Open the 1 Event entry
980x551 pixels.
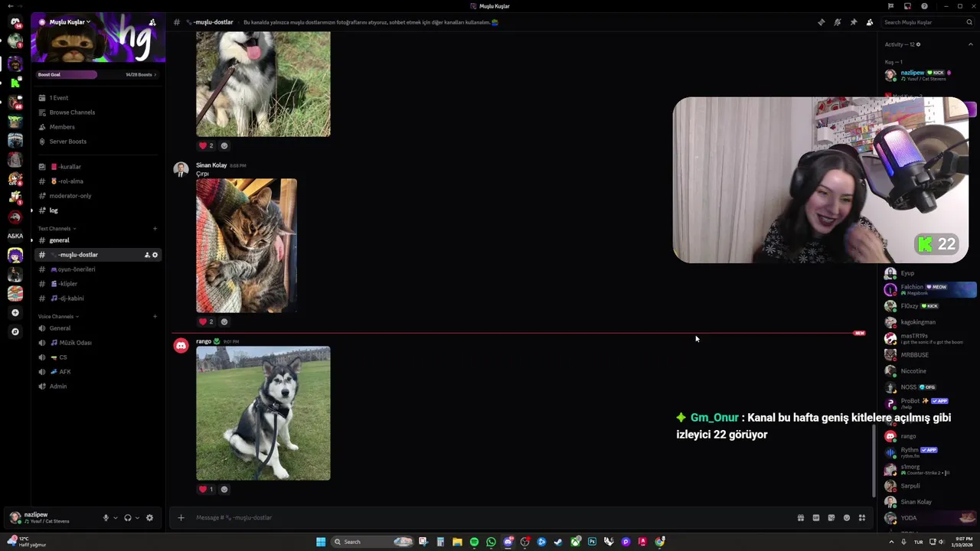tap(98, 98)
